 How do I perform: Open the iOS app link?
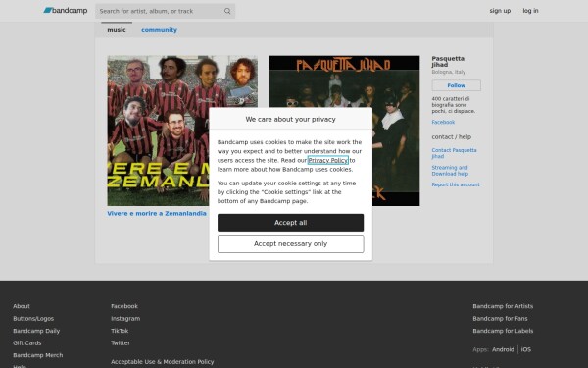click(x=525, y=349)
